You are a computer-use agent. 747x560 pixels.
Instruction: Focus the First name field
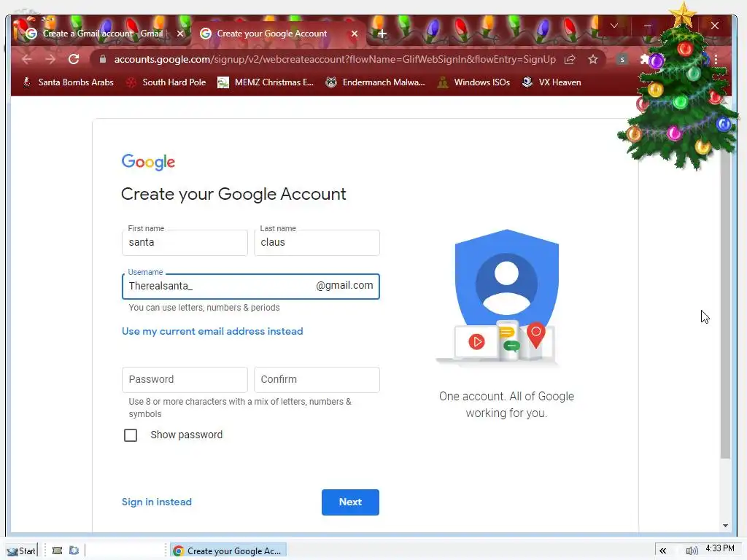tap(185, 242)
